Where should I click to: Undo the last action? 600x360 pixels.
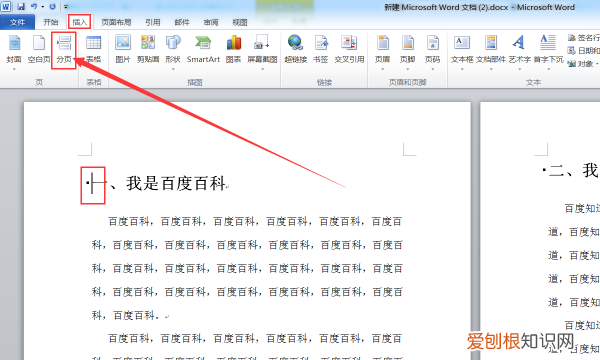[34, 7]
